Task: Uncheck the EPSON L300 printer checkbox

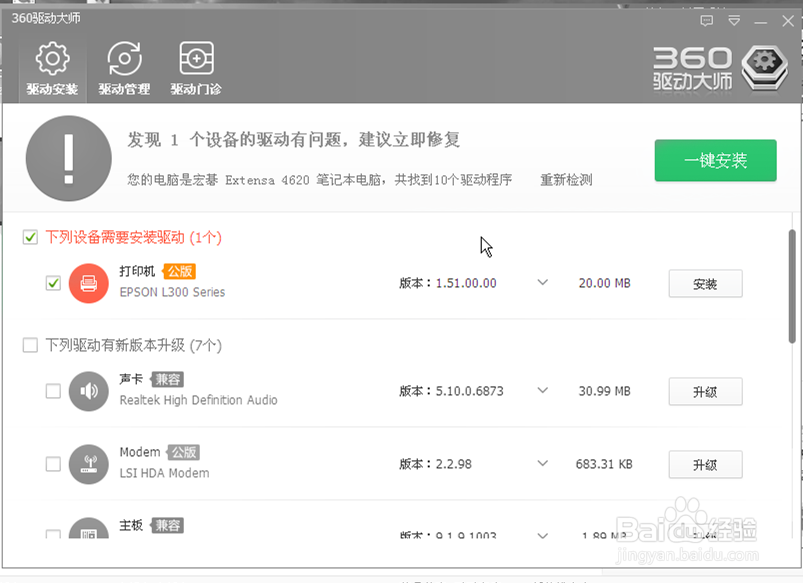Action: pos(53,283)
